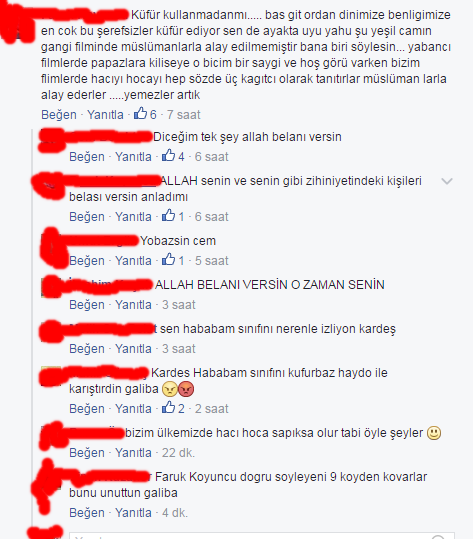
Task: Click Yanıtla under 'Yobazsin cem' reply
Action: click(x=133, y=261)
